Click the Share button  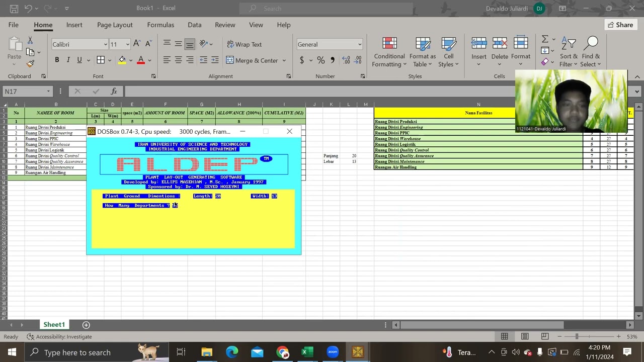pos(620,25)
